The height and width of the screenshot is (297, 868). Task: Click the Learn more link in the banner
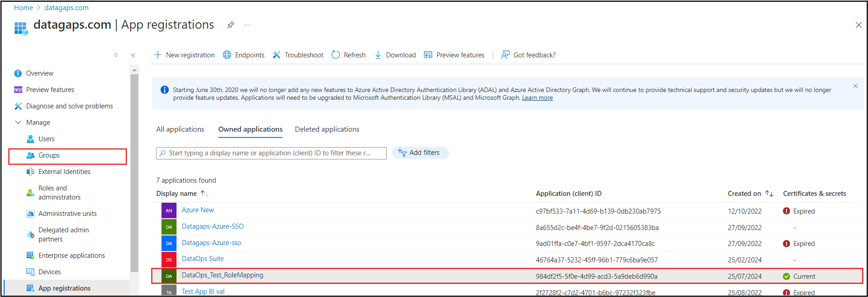pos(537,98)
